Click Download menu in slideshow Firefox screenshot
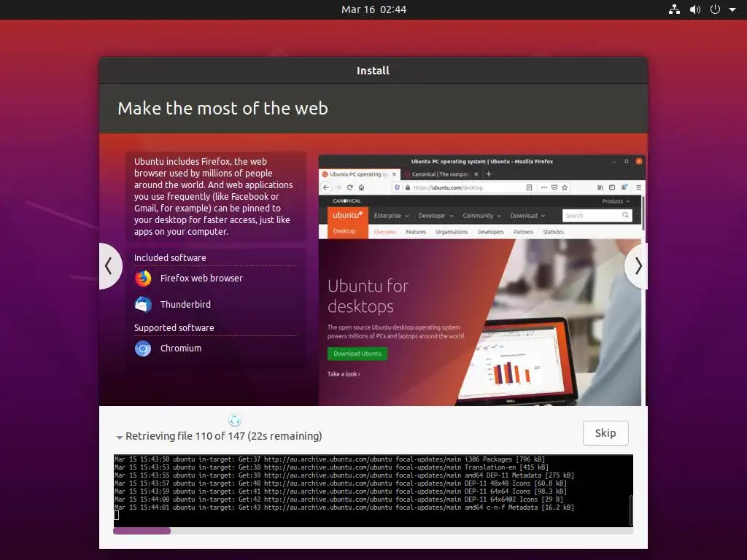The width and height of the screenshot is (747, 560). click(527, 216)
